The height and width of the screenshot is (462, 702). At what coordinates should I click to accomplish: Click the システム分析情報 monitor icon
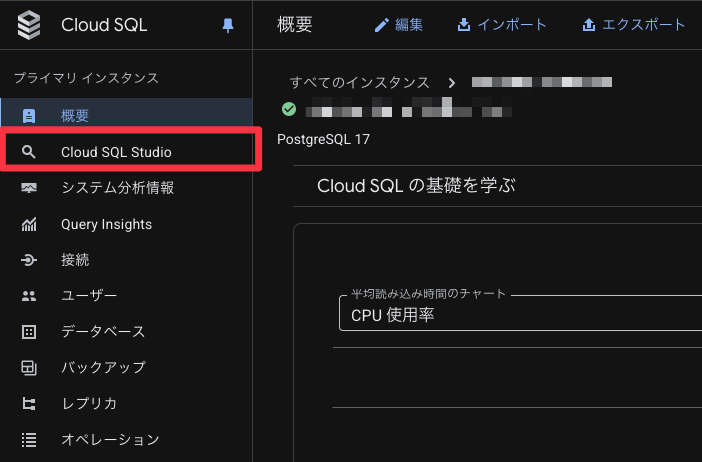(29, 188)
